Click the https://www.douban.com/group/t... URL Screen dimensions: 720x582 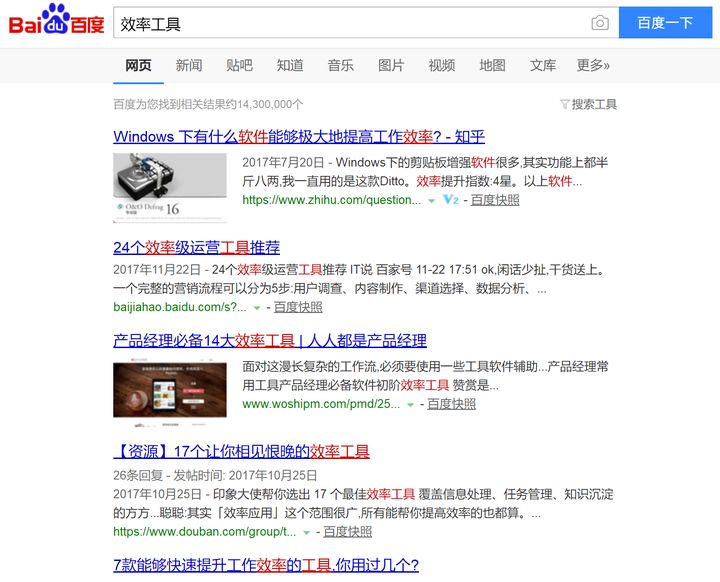tap(204, 532)
